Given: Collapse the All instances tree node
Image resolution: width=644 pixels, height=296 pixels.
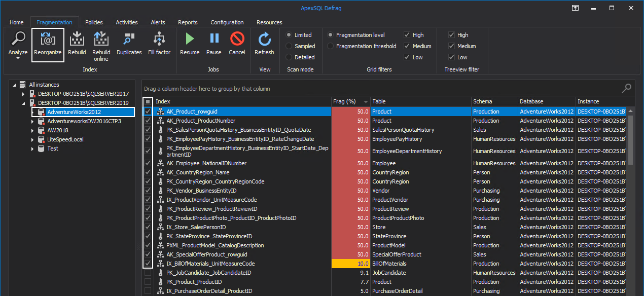Looking at the screenshot, I should (14, 85).
